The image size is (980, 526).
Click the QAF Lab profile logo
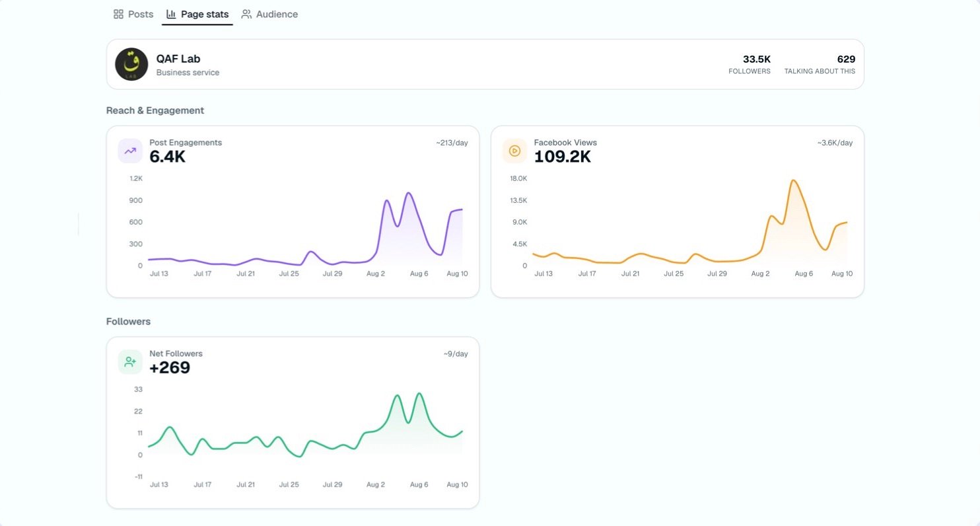click(x=131, y=64)
